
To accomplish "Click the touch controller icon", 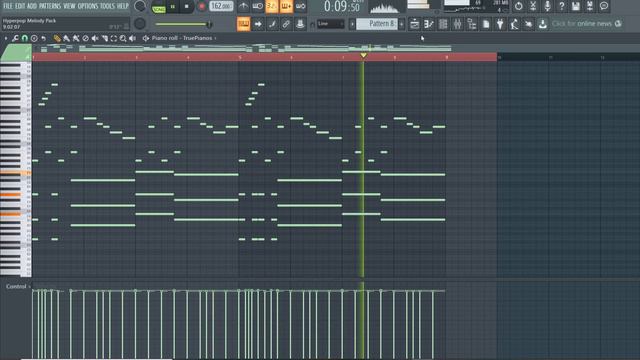I will (x=529, y=24).
